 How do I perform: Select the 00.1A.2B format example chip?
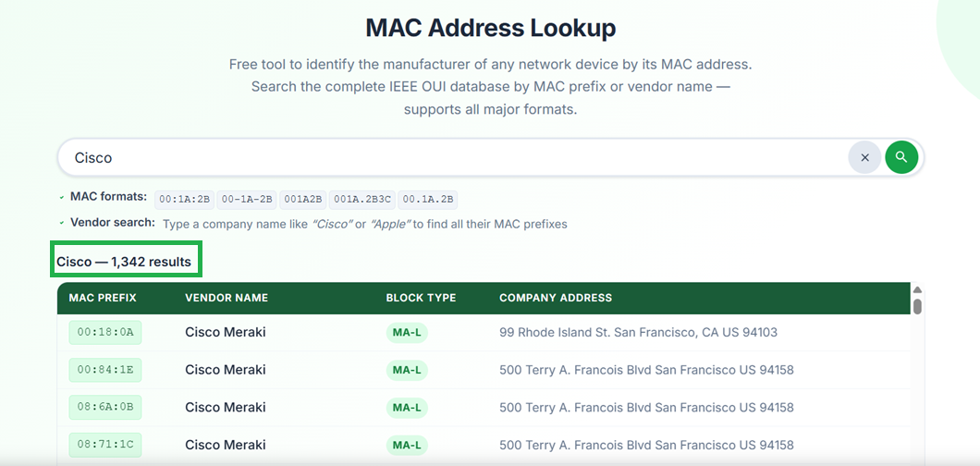tap(428, 200)
